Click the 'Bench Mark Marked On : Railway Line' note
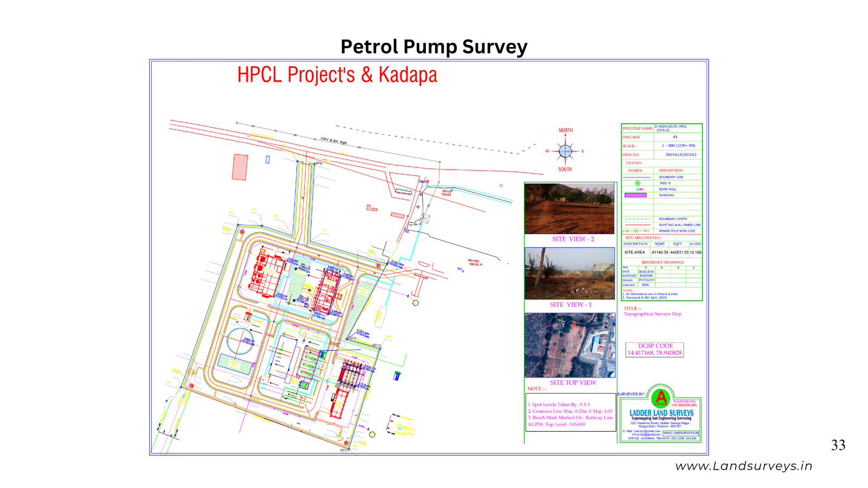This screenshot has height=488, width=868. [x=570, y=418]
